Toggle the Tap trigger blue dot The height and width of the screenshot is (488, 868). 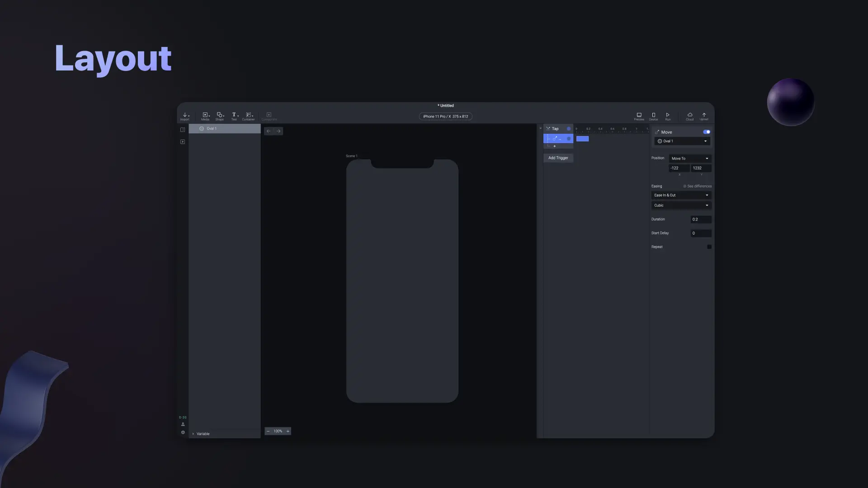pyautogui.click(x=569, y=129)
